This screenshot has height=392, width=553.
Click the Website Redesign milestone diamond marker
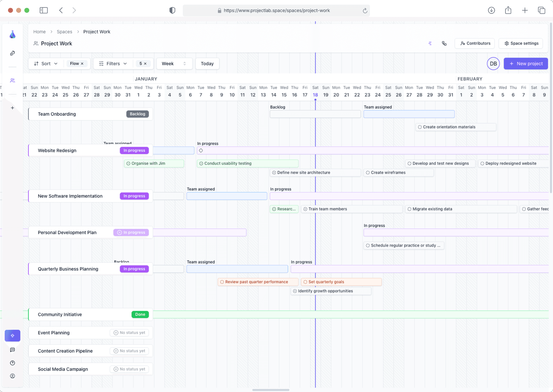(201, 150)
